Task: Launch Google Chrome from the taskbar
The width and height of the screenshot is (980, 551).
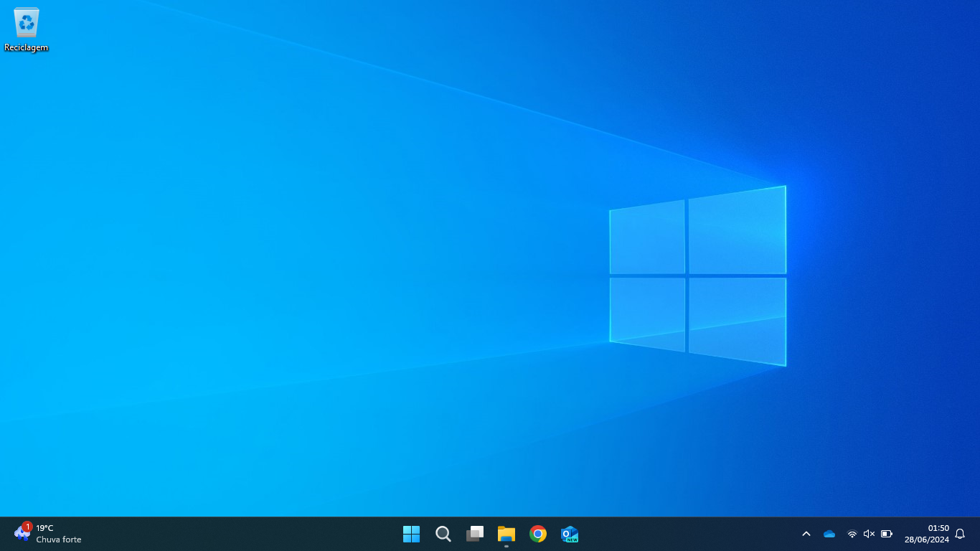Action: click(x=538, y=534)
